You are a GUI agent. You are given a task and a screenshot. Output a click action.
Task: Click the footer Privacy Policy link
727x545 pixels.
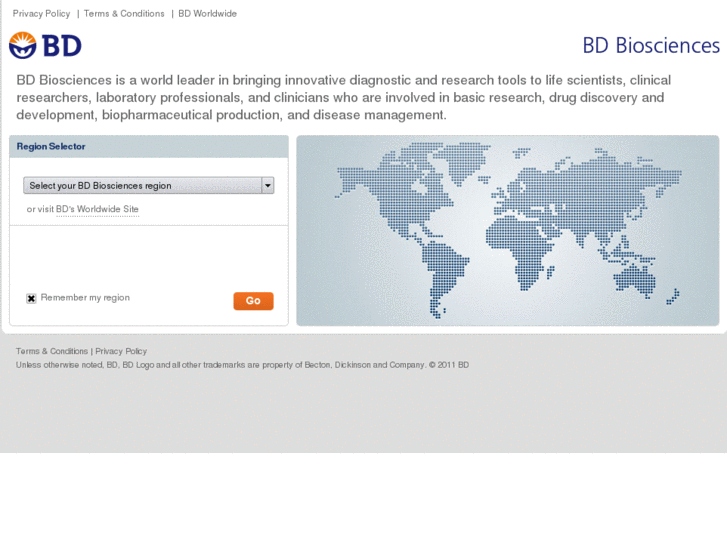click(121, 351)
